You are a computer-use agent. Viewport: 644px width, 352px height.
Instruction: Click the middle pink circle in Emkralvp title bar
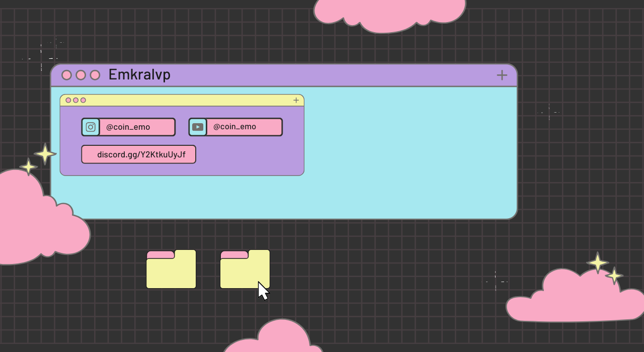coord(80,75)
